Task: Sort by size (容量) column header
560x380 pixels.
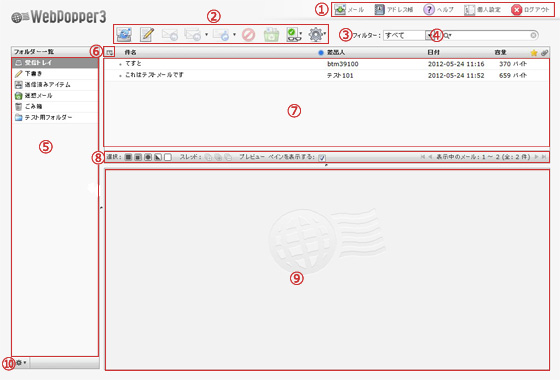Action: pos(500,52)
